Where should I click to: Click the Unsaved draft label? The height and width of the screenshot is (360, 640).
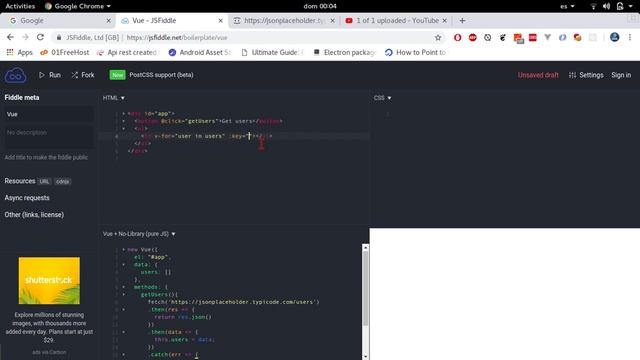pyautogui.click(x=538, y=75)
